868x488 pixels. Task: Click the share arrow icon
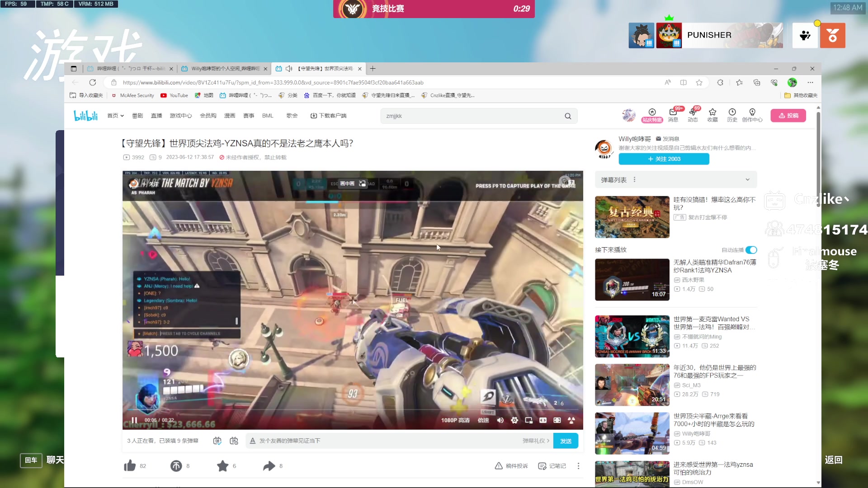tap(269, 466)
